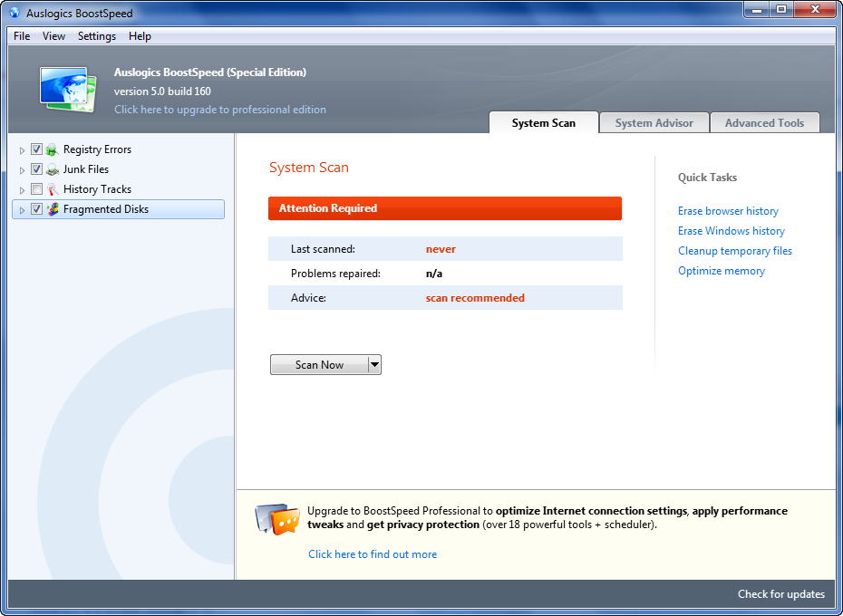Click Erase browser history quick task
Viewport: 843px width, 616px height.
coord(728,211)
